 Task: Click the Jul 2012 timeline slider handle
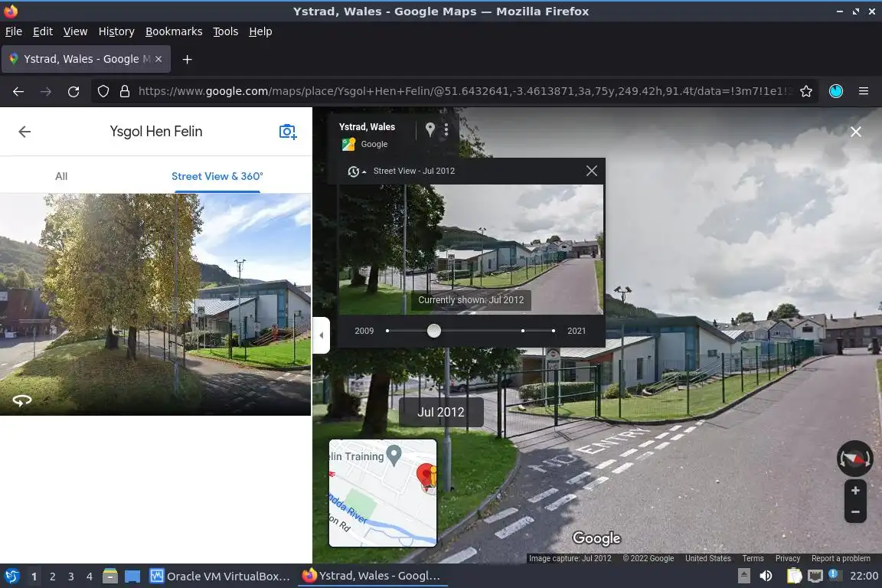[x=433, y=331]
